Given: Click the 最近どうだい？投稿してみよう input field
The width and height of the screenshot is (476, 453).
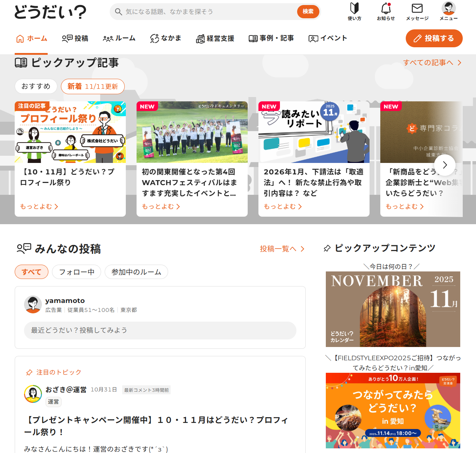Looking at the screenshot, I should 160,330.
